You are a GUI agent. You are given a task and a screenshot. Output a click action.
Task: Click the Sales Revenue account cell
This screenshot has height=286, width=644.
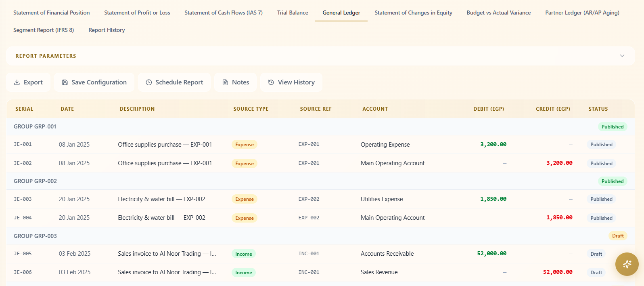coord(379,272)
